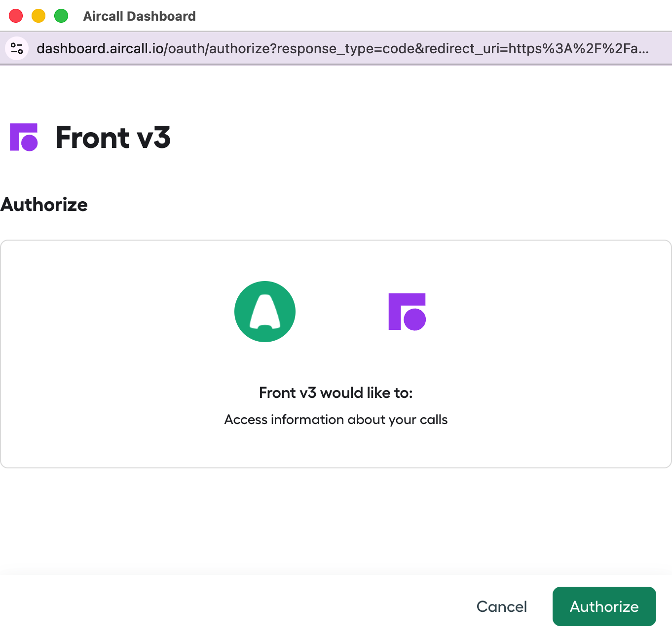
Task: Cancel the authorization request
Action: coord(501,606)
